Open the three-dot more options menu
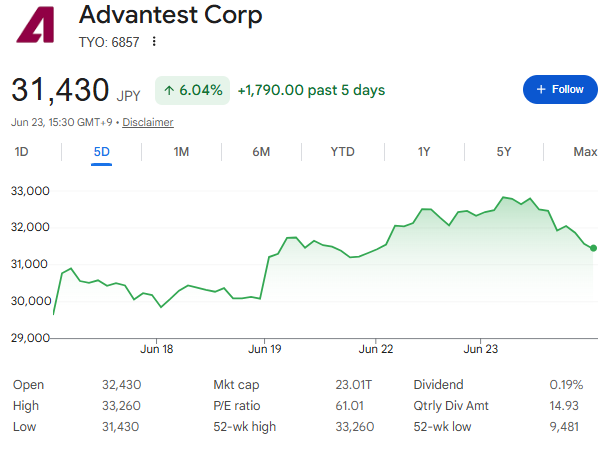Image resolution: width=610 pixels, height=451 pixels. (154, 41)
